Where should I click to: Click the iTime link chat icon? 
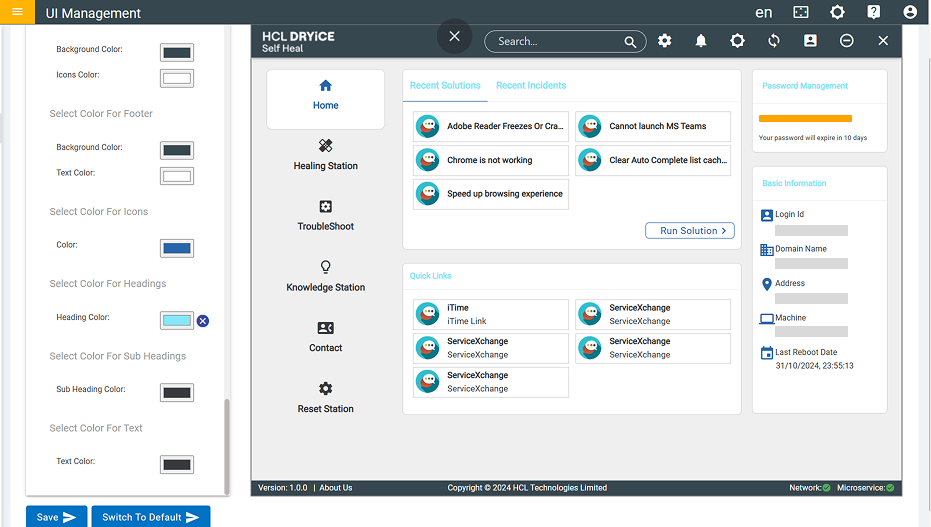428,314
